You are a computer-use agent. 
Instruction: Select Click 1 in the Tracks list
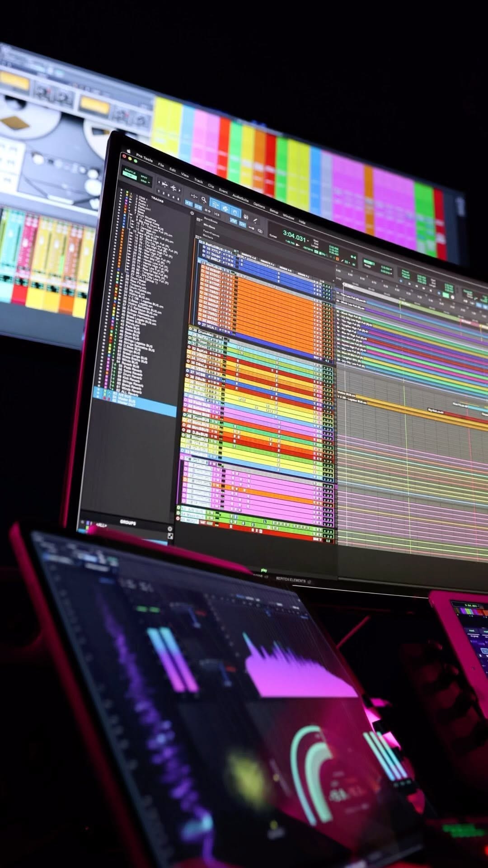click(143, 198)
